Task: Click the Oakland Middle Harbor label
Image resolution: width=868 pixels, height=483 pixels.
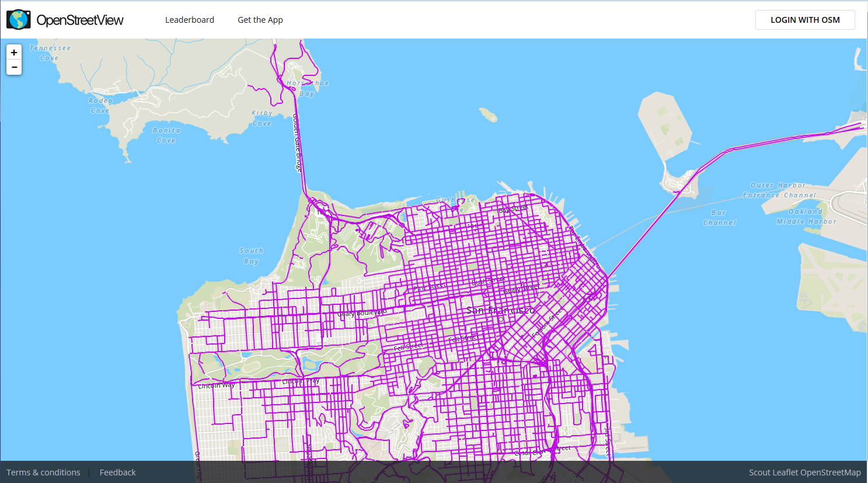Action: [806, 217]
